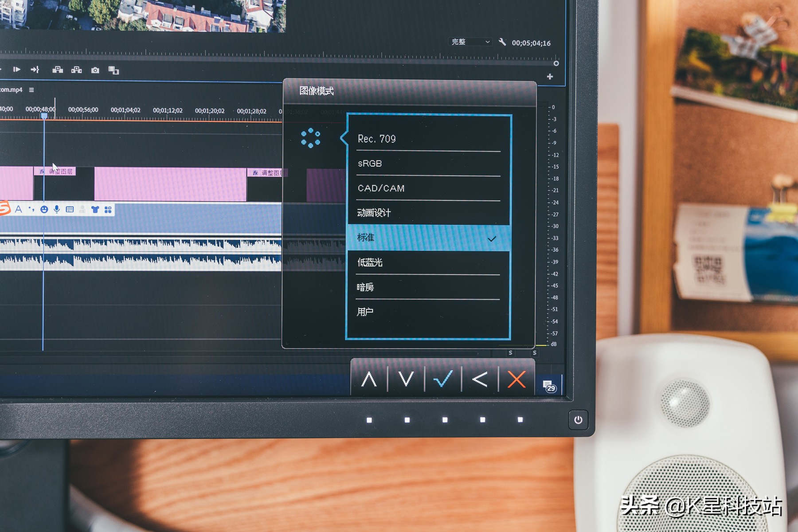Screen dimensions: 798x532
Task: Open the soft keyboard icon
Action: 70,209
